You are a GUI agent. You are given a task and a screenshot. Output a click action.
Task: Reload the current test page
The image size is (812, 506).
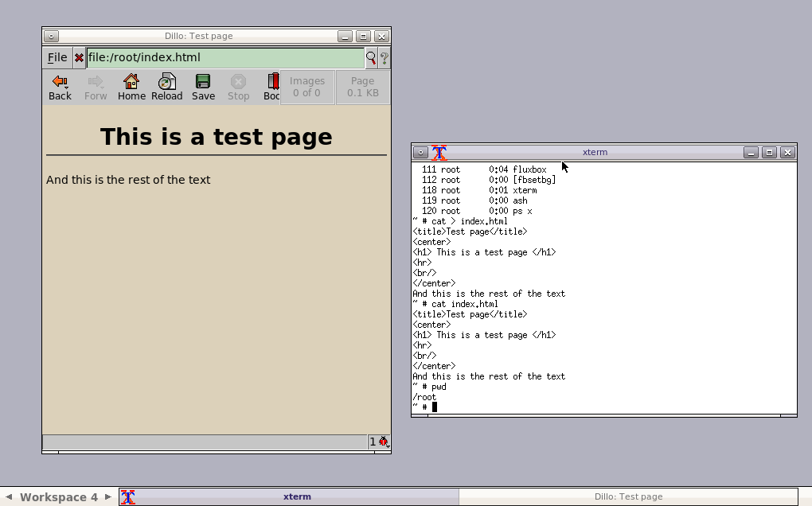[167, 87]
